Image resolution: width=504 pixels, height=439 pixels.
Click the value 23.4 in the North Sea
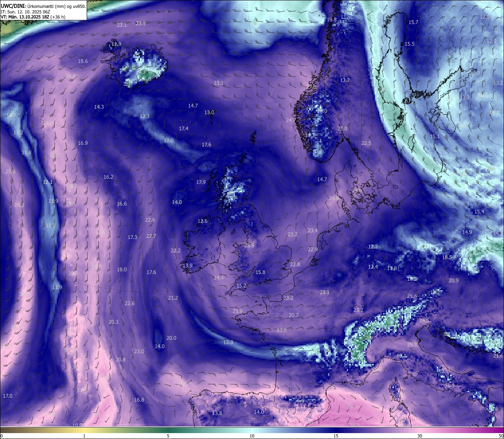click(313, 231)
